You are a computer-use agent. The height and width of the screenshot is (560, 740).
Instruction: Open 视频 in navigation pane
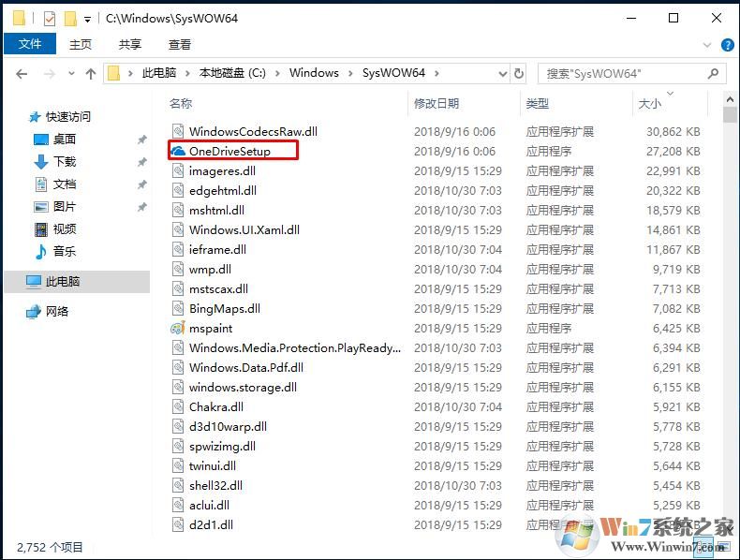click(x=65, y=228)
